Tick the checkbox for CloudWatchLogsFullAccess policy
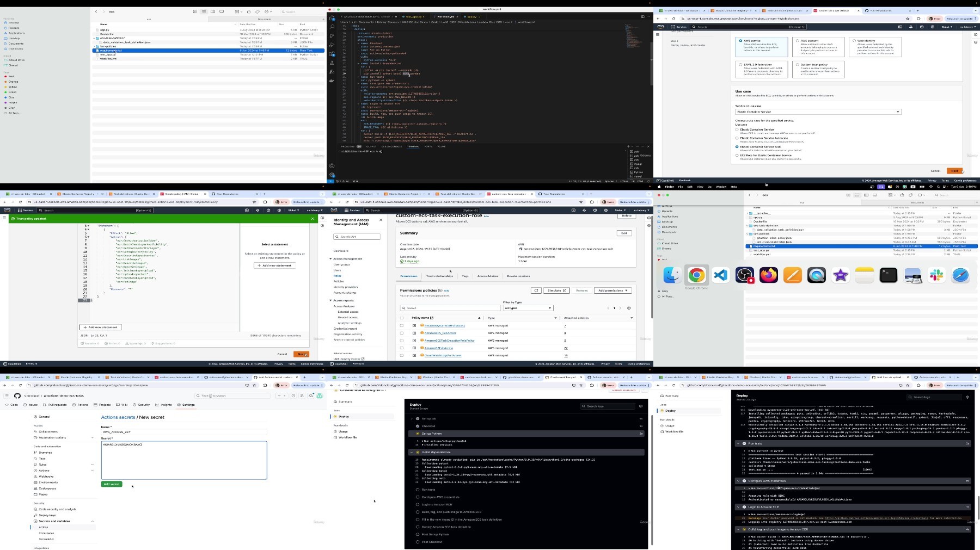Image resolution: width=980 pixels, height=550 pixels. coord(402,355)
